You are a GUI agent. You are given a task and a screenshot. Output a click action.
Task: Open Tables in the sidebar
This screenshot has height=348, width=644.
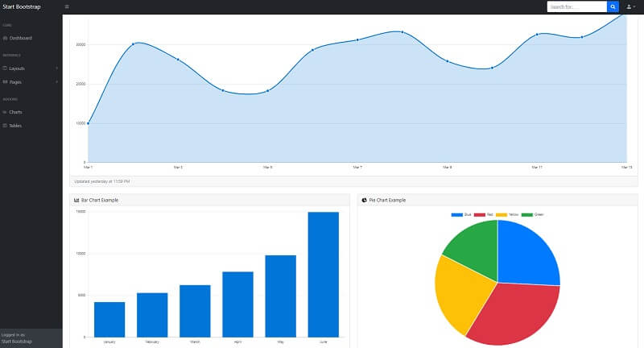click(x=15, y=126)
